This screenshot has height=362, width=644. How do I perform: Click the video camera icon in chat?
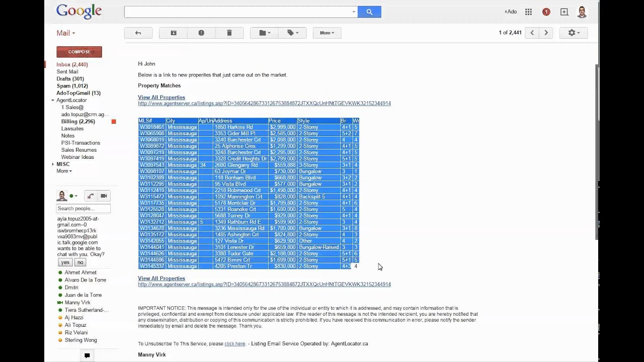pyautogui.click(x=104, y=196)
